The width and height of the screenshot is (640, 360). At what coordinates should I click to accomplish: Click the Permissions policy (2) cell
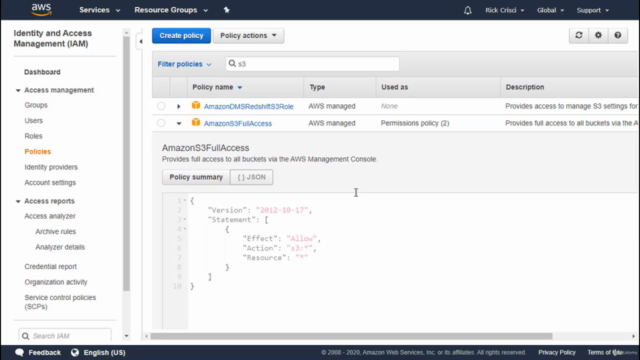[x=415, y=123]
